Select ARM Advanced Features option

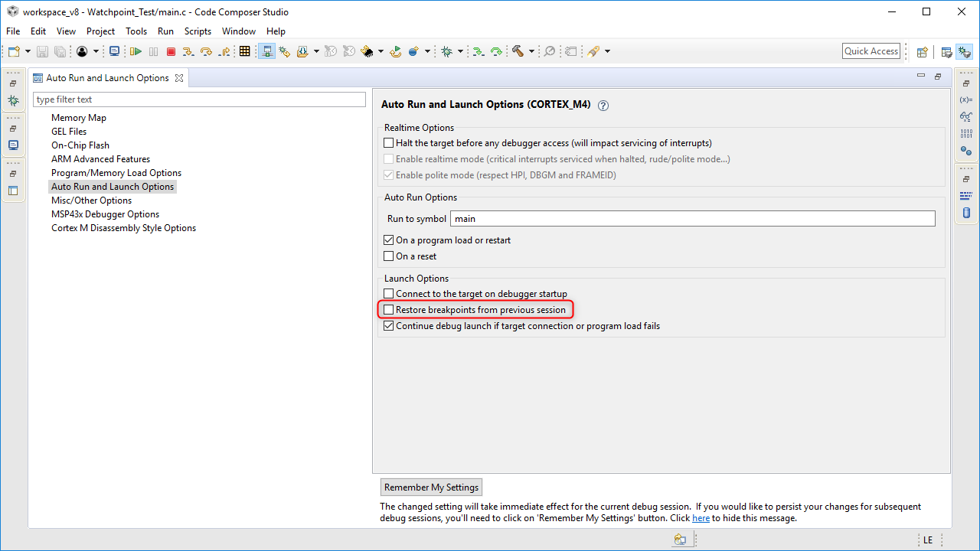click(x=101, y=159)
